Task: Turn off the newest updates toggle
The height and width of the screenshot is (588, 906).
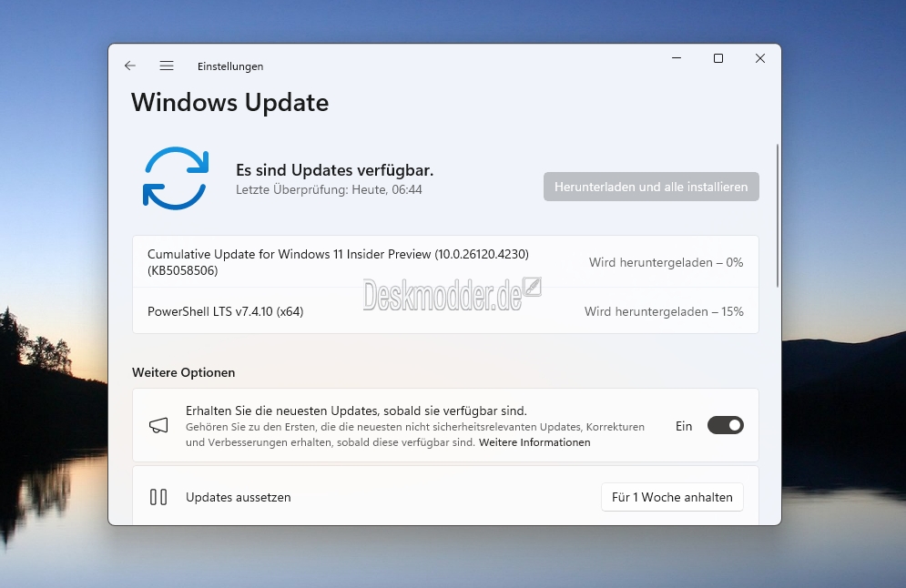Action: pyautogui.click(x=725, y=426)
